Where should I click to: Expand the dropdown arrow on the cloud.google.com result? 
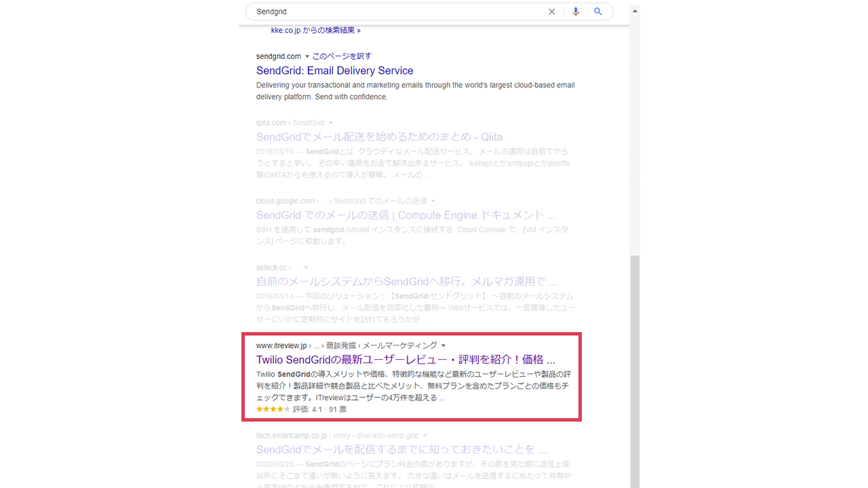click(x=433, y=201)
